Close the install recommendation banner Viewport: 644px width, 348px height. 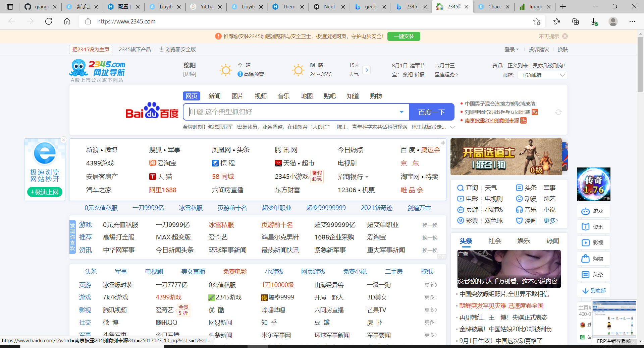pos(565,36)
